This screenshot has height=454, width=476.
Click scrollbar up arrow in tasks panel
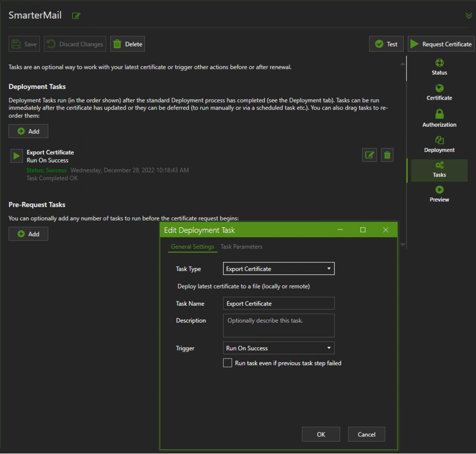[x=403, y=64]
